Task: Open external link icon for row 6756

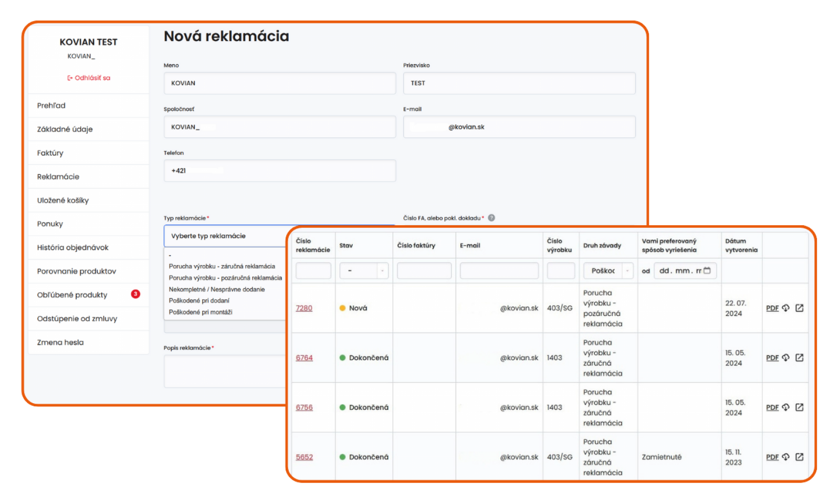Action: click(800, 407)
